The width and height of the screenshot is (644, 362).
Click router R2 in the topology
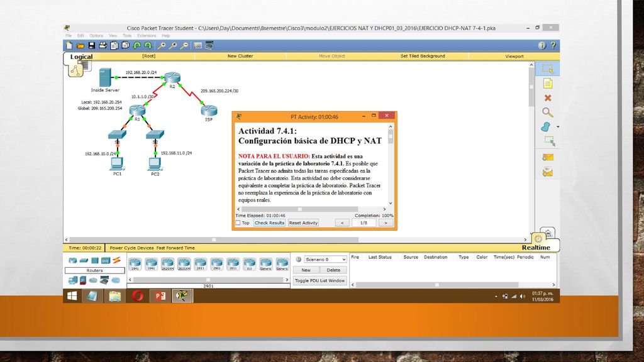[172, 77]
